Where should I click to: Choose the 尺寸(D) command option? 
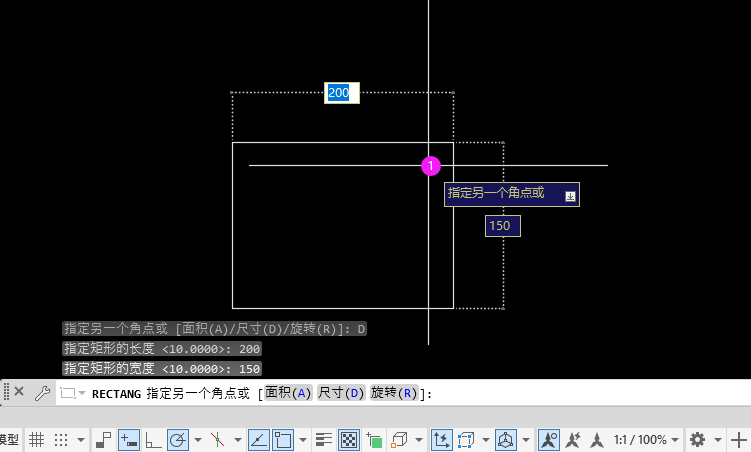tap(341, 393)
